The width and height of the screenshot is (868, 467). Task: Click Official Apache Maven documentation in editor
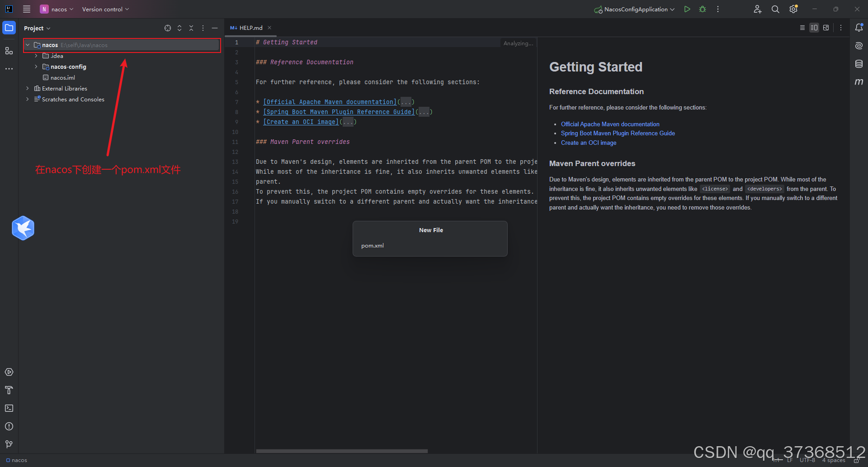coord(330,102)
